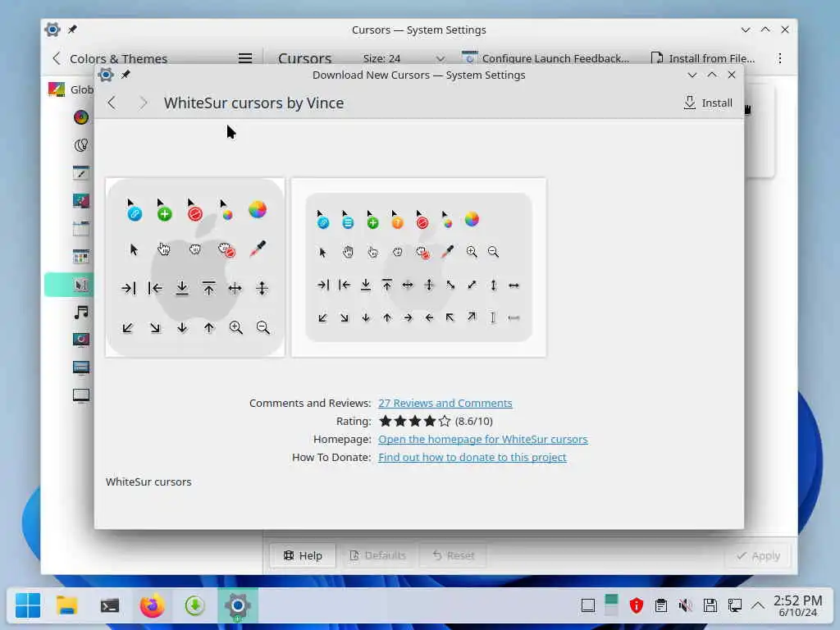Open Application Style sidebar icon
The height and width of the screenshot is (630, 840).
coord(81,173)
